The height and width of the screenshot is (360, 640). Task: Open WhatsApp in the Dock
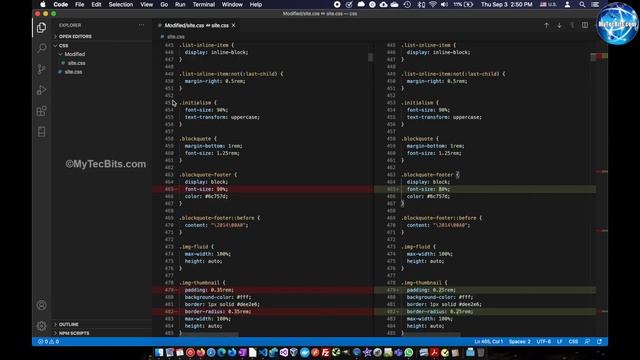click(x=409, y=352)
